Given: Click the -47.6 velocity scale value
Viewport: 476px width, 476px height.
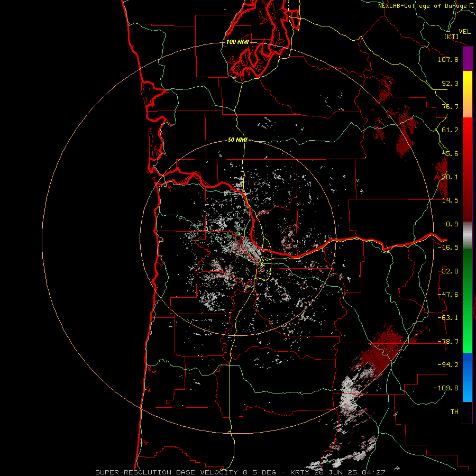Looking at the screenshot, I should pos(448,295).
